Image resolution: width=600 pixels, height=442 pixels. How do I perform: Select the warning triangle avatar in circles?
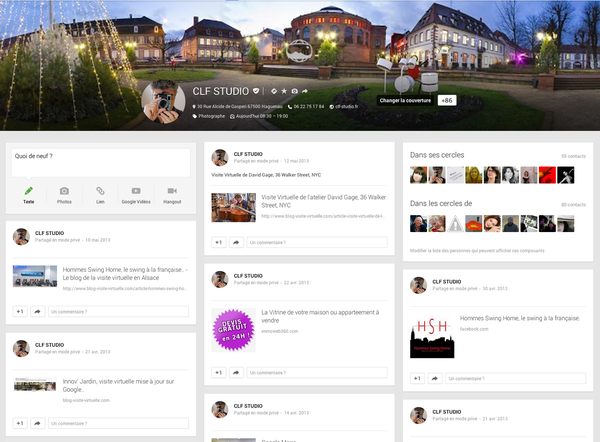pyautogui.click(x=455, y=223)
